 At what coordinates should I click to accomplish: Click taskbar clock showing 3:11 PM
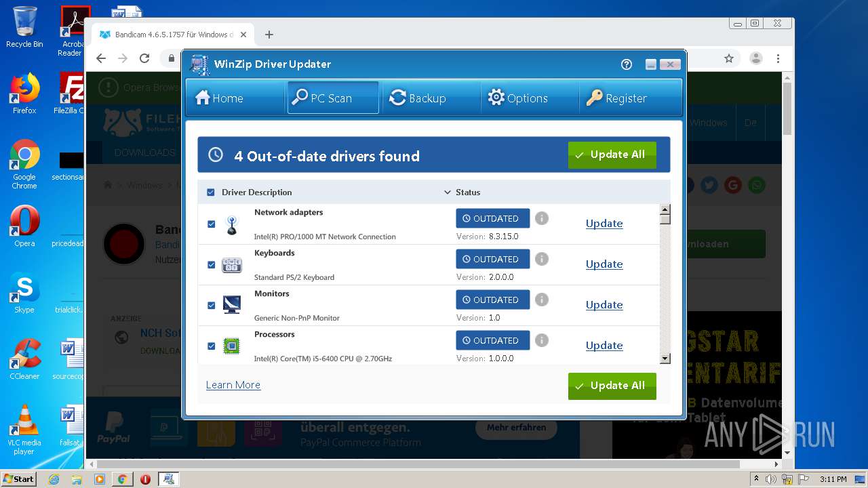[833, 479]
